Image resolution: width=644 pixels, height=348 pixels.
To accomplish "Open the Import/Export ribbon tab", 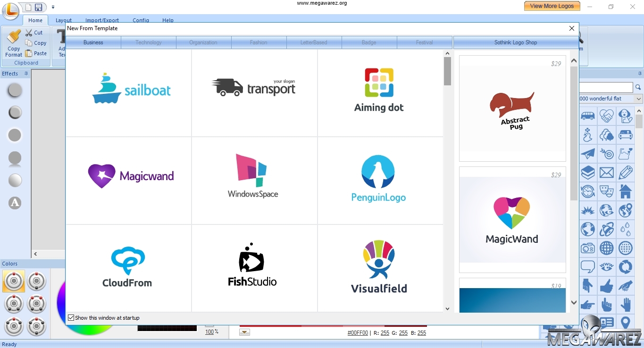I will 102,20.
